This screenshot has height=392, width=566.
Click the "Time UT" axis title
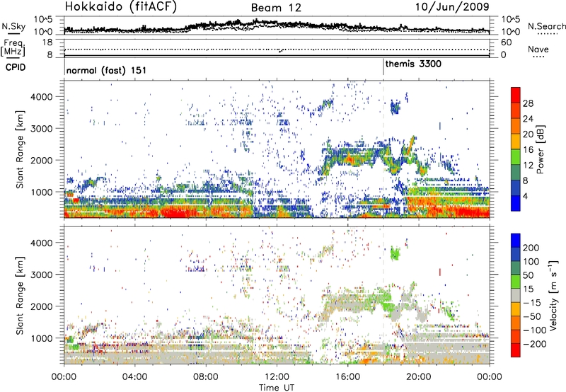point(277,387)
